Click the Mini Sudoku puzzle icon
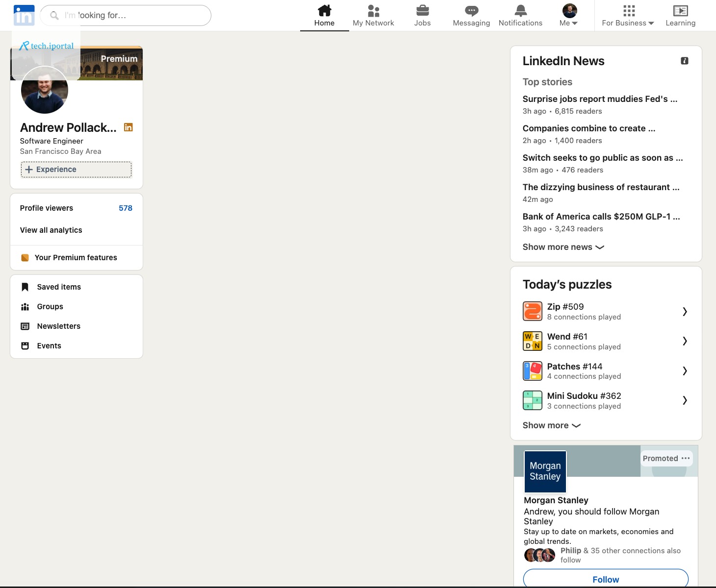The width and height of the screenshot is (716, 588). [533, 400]
